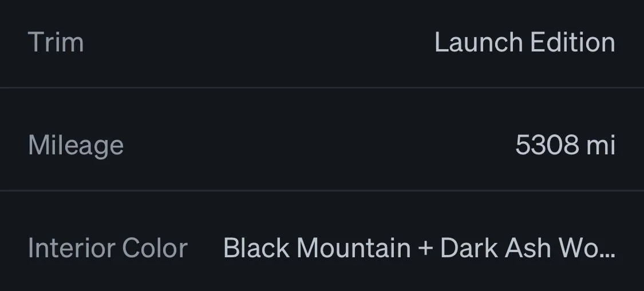
Task: Click the Mileage label
Action: click(76, 146)
